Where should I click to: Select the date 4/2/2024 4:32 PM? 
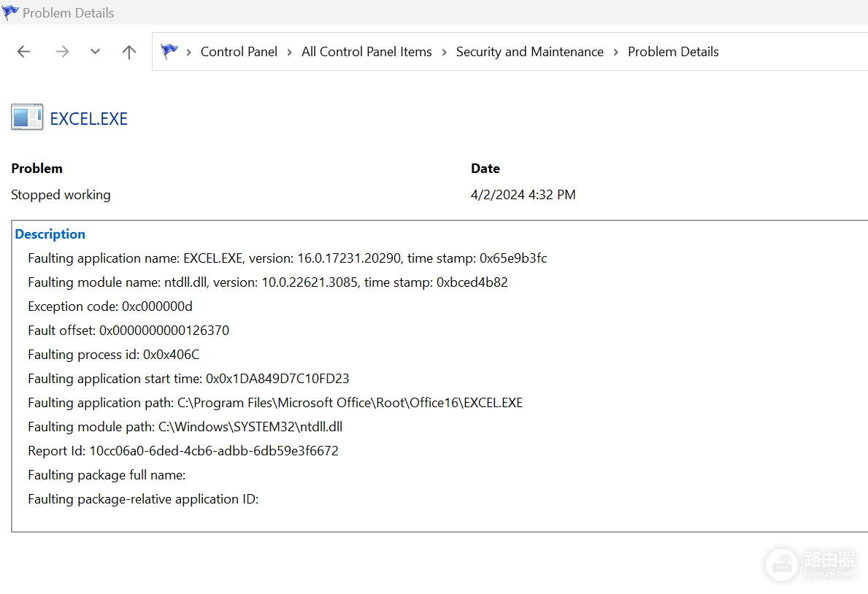(523, 195)
